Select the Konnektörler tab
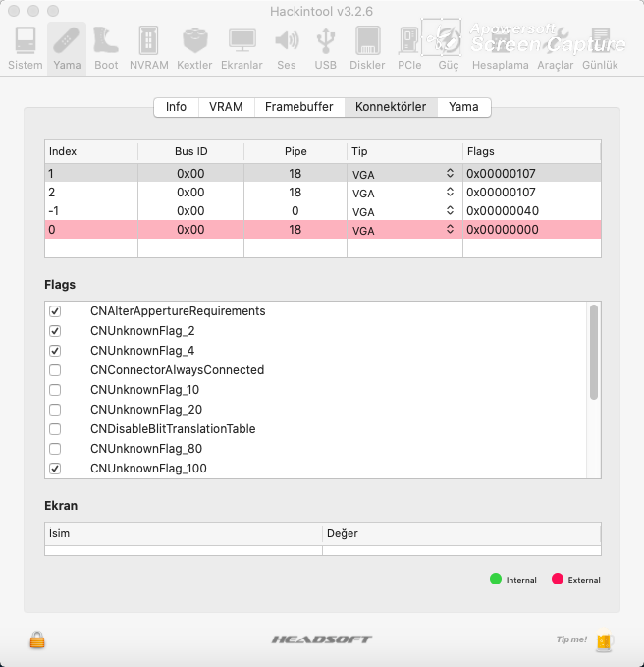This screenshot has height=667, width=644. pos(391,107)
